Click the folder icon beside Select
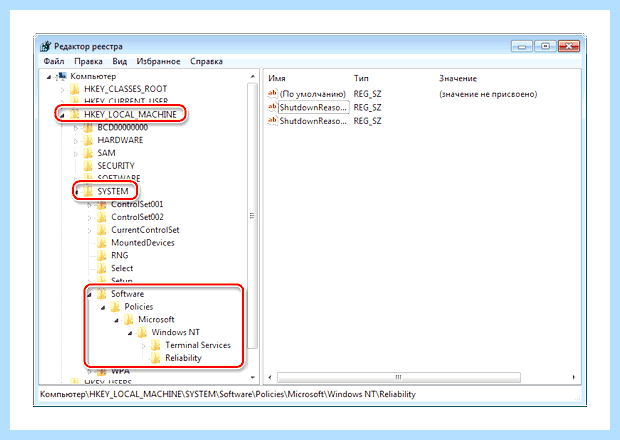The width and height of the screenshot is (620, 440). 102,268
